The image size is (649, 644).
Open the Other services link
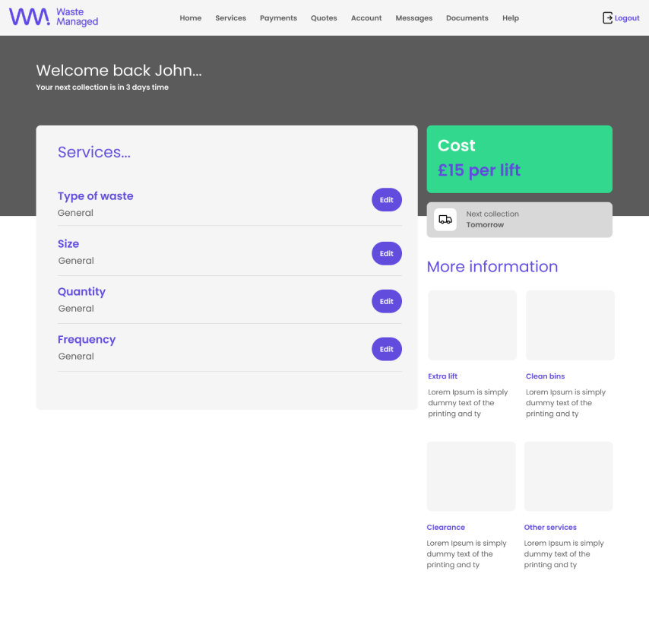(550, 527)
